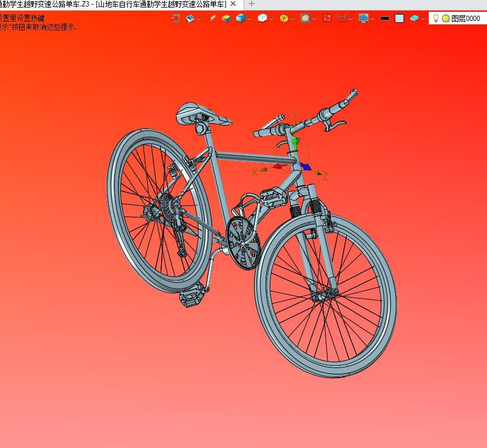Click the exit icon at the toolbar's left end

(x=176, y=19)
